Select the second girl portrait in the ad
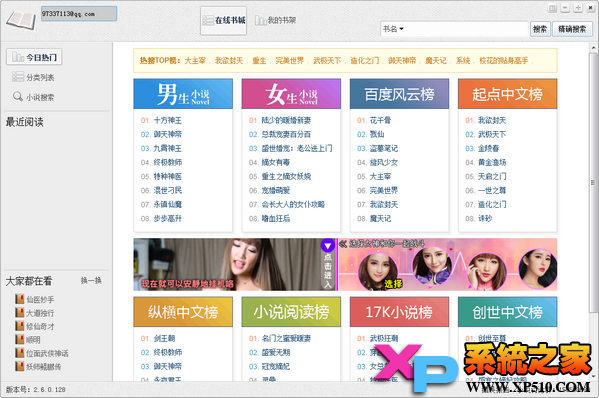 tap(432, 265)
